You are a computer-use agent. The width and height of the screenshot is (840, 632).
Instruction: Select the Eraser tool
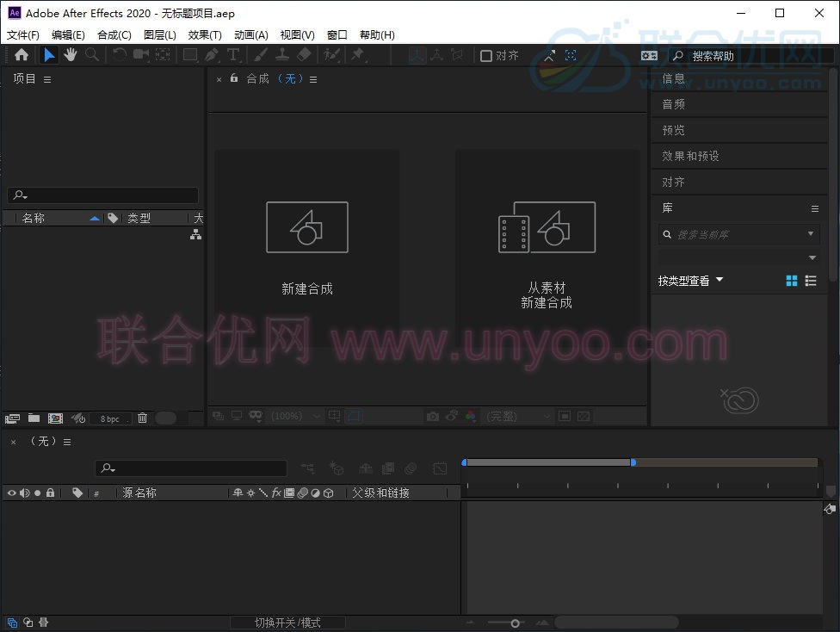point(304,55)
